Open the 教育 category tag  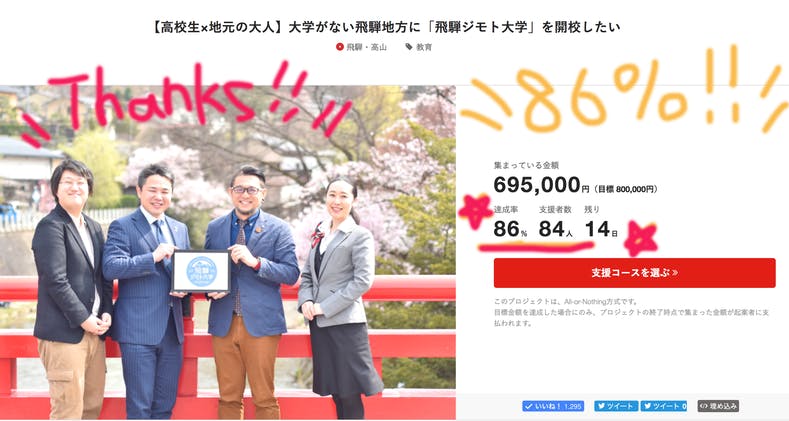pyautogui.click(x=424, y=47)
